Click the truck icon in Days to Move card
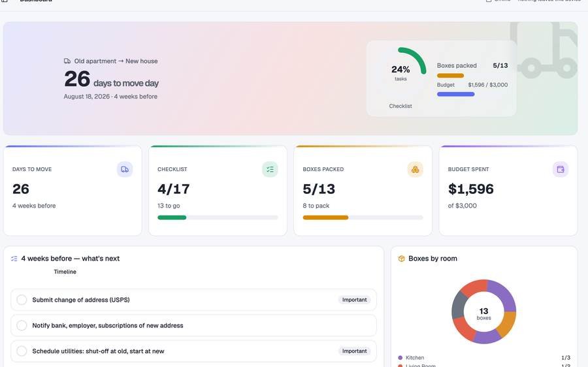Image resolution: width=588 pixels, height=367 pixels. 125,169
